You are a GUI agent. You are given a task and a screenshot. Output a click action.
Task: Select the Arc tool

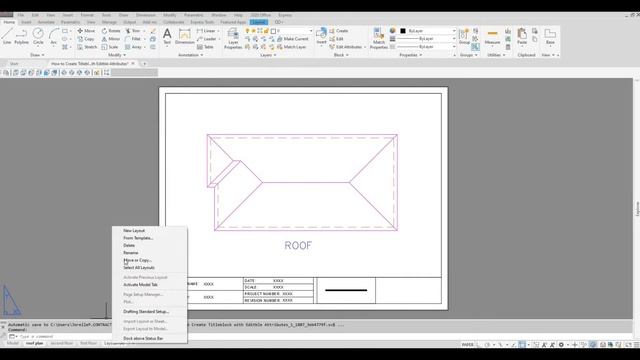53,36
